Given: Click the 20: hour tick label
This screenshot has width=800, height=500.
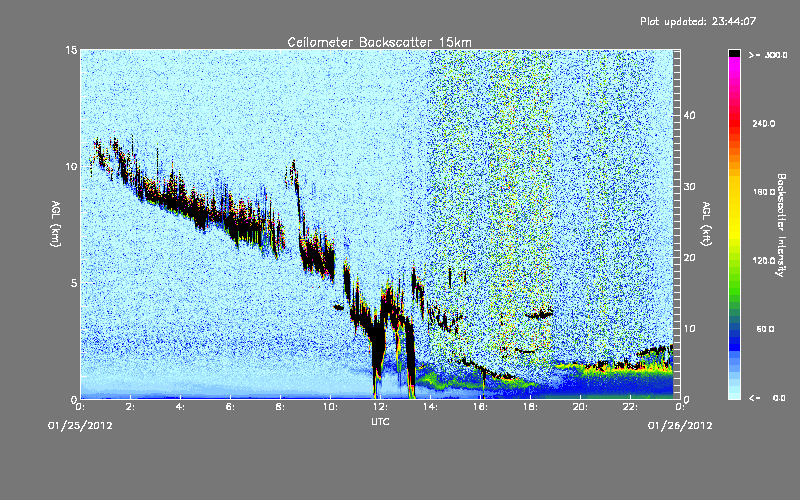Looking at the screenshot, I should click(580, 407).
